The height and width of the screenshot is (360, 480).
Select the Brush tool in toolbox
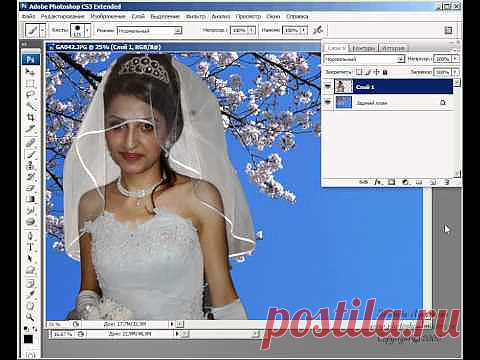click(x=30, y=154)
